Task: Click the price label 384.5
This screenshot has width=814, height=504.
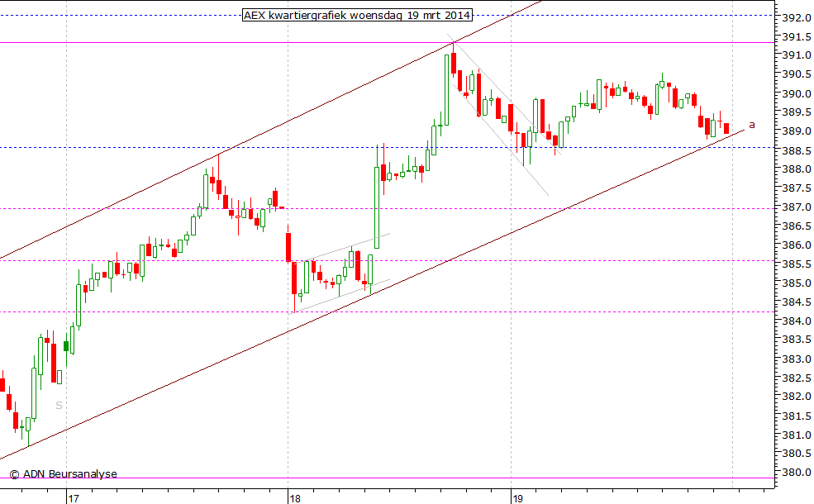Action: point(797,302)
